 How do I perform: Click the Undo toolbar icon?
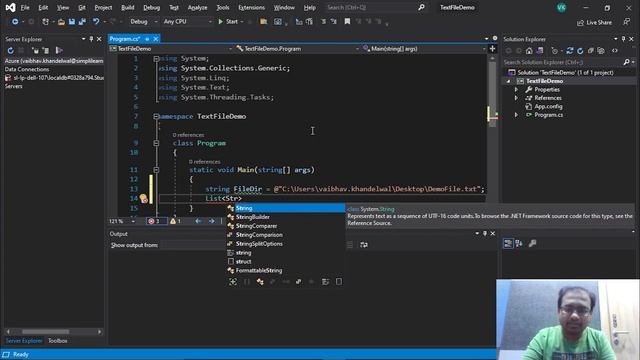tap(96, 22)
